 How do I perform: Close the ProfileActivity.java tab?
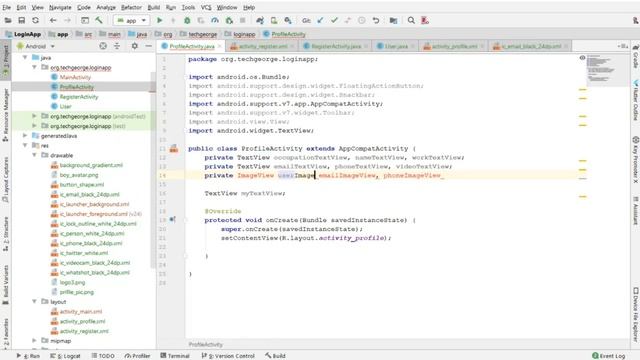pyautogui.click(x=220, y=46)
